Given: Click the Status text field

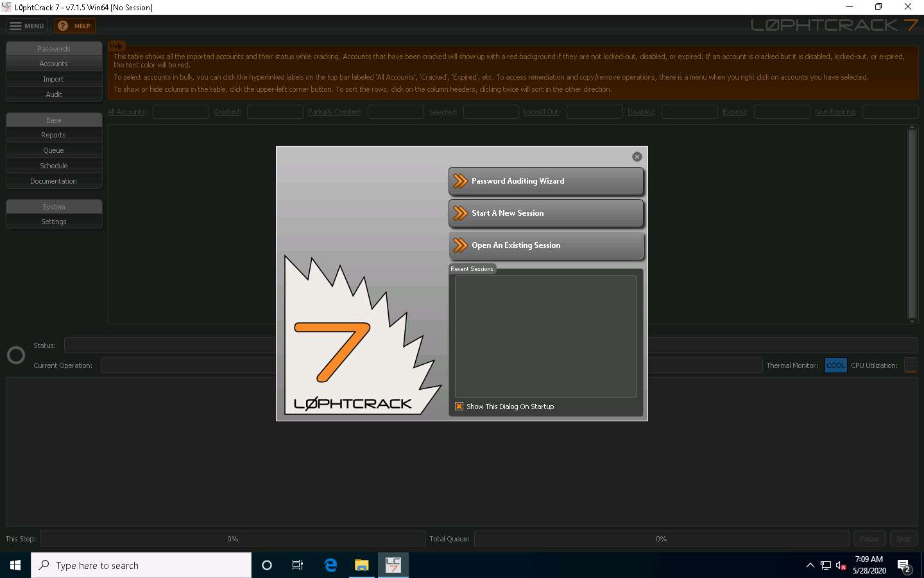Looking at the screenshot, I should point(491,346).
